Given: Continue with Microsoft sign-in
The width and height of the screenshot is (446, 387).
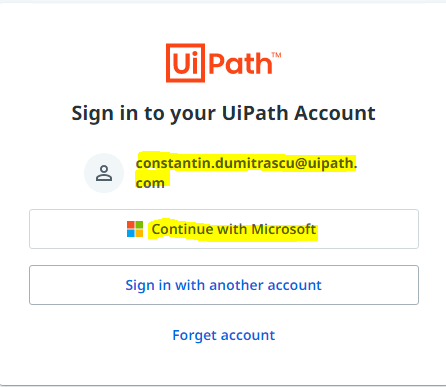Looking at the screenshot, I should 224,229.
